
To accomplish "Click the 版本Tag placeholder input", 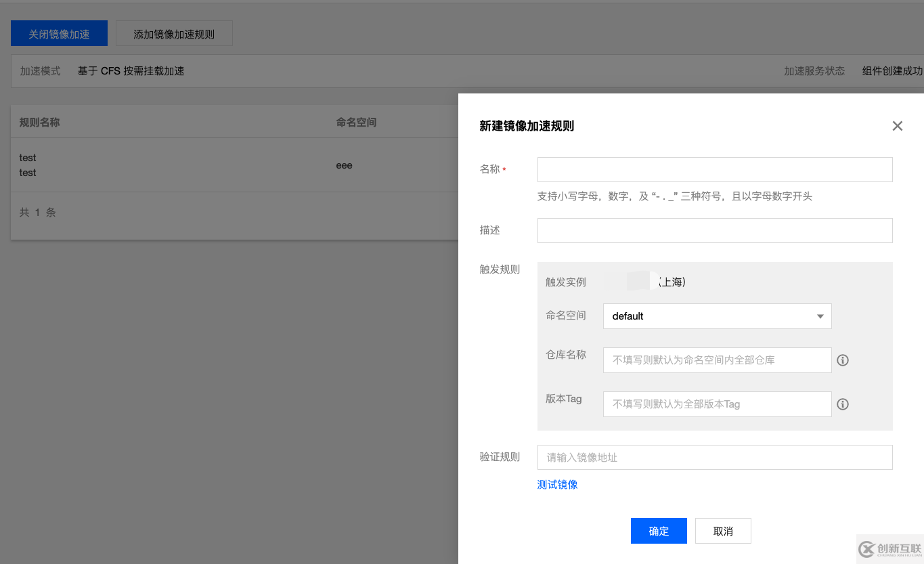I will (x=717, y=404).
